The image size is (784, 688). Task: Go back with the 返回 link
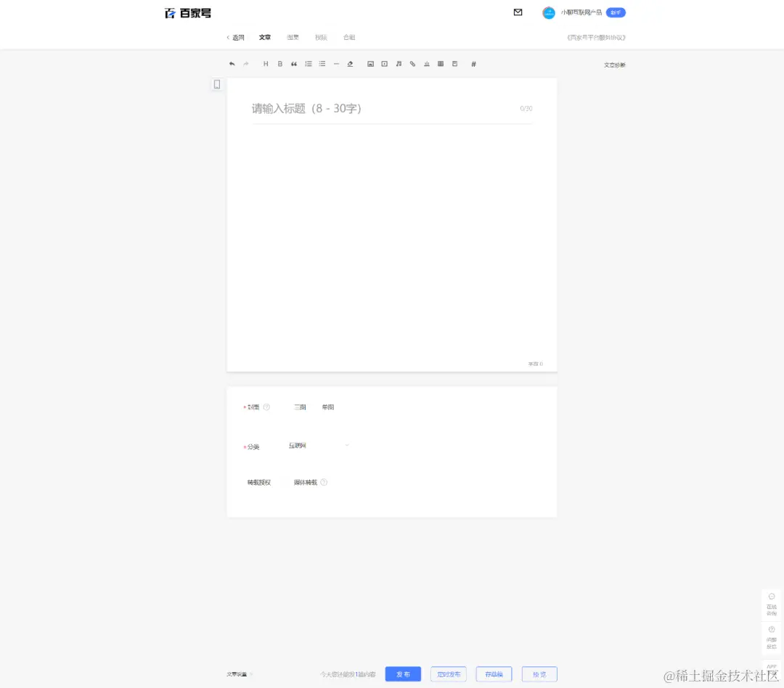[235, 38]
